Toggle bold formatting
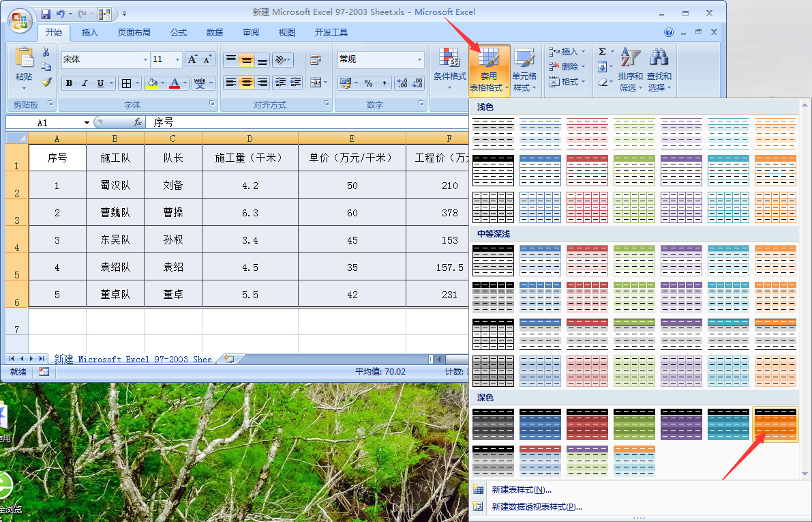This screenshot has height=522, width=812. (69, 83)
